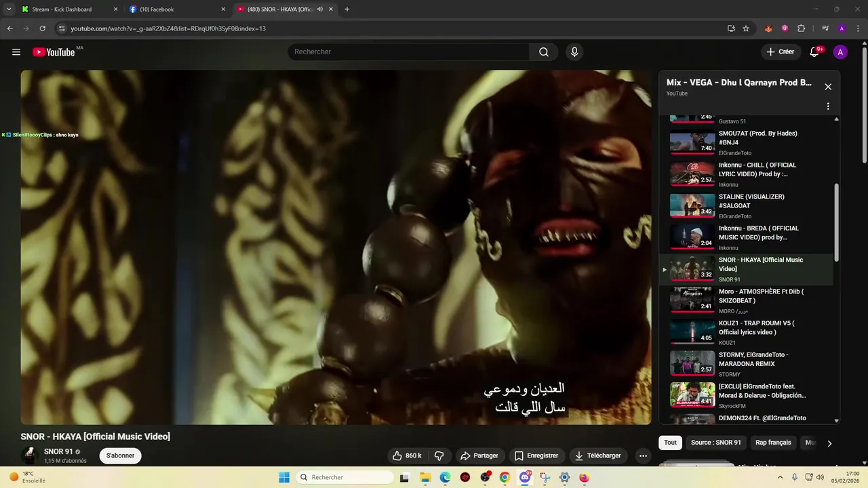Select the Rap français chip

(x=773, y=443)
